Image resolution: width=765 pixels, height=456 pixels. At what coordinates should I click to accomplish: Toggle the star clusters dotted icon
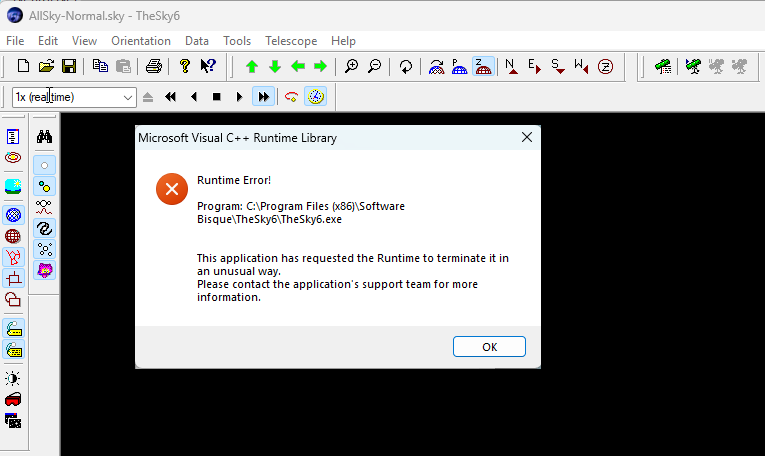[44, 249]
